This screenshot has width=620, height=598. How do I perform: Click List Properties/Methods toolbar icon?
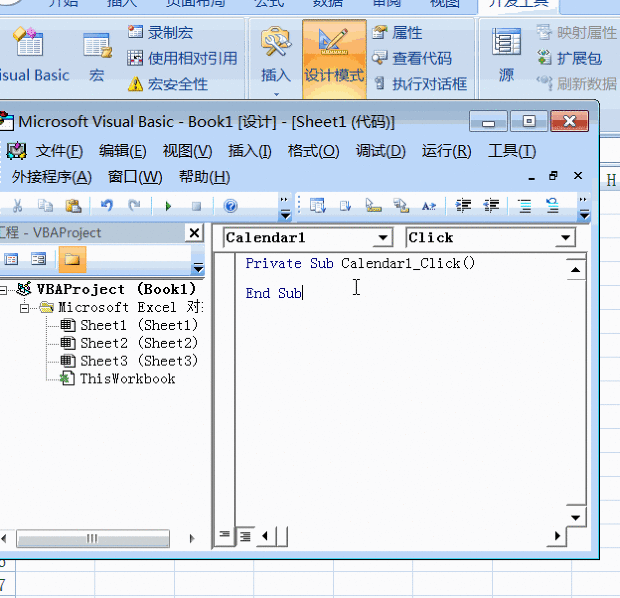[x=318, y=206]
